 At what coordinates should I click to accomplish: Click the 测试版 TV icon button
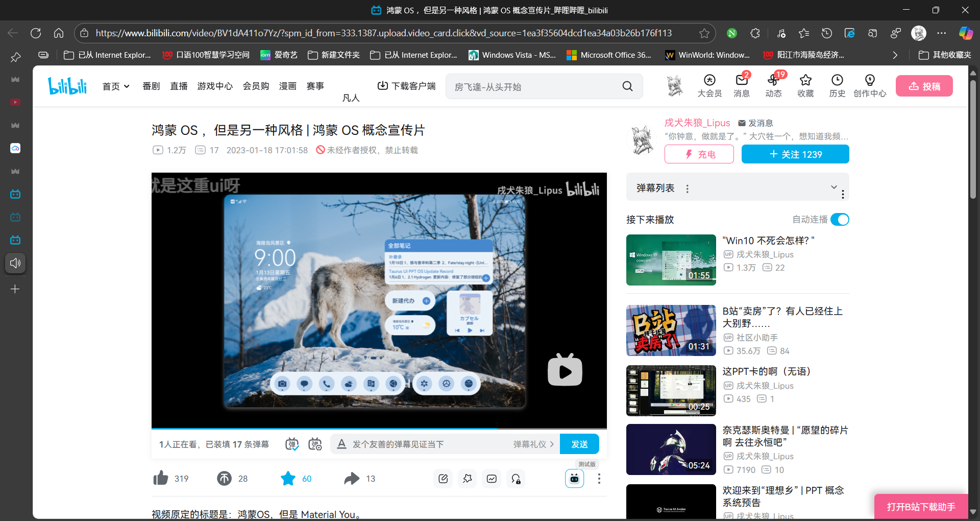click(x=574, y=479)
